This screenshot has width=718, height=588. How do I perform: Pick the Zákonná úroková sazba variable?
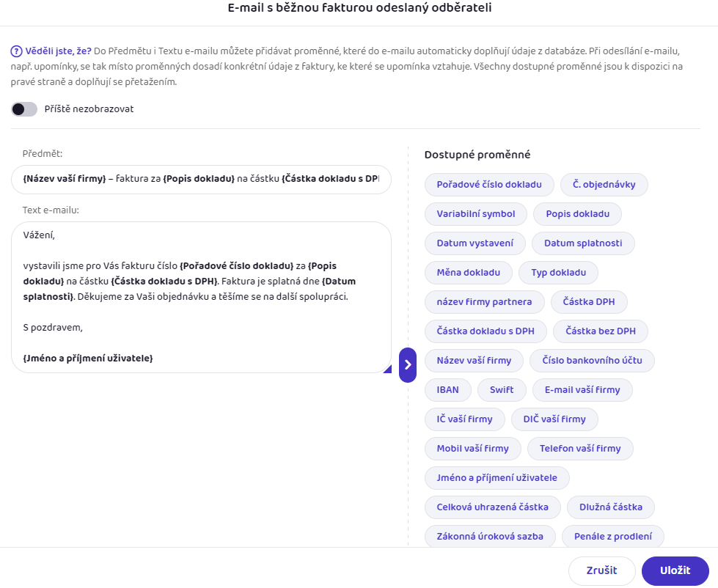tap(490, 536)
